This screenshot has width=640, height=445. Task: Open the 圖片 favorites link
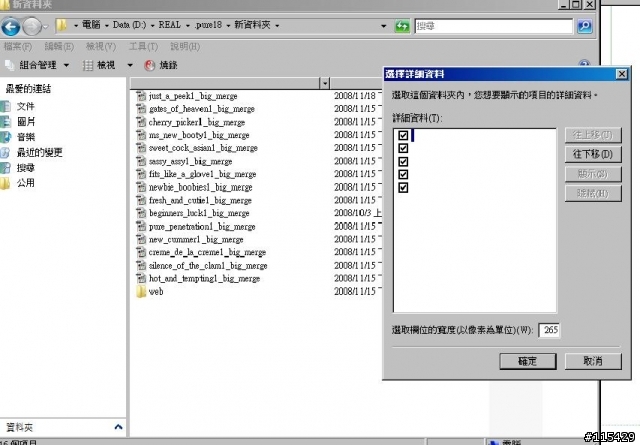click(x=26, y=122)
